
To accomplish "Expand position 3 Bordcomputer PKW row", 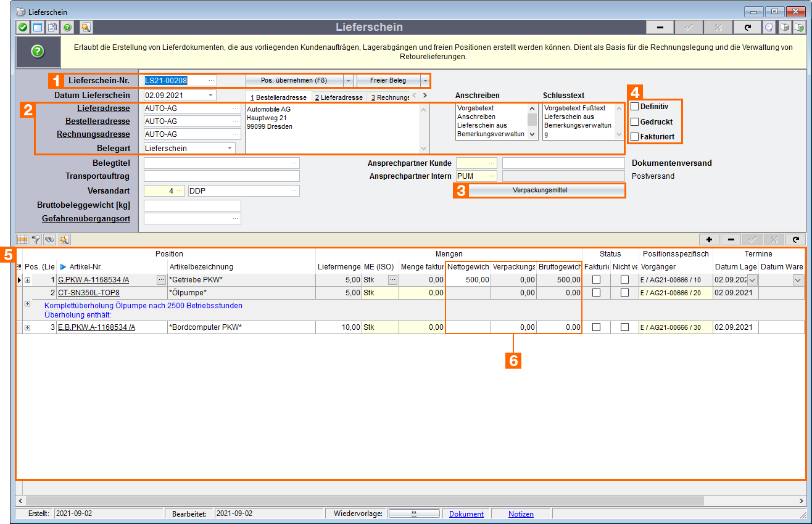I will (27, 327).
